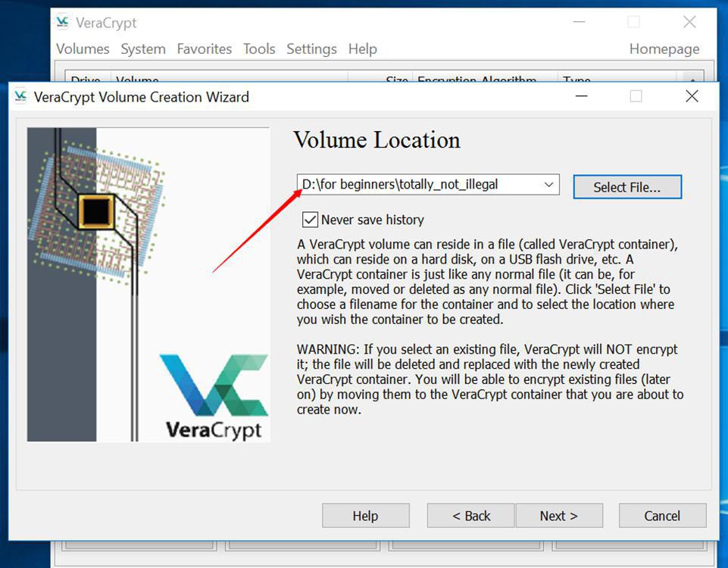Click inside the volume location path field
728x568 pixels.
(417, 185)
